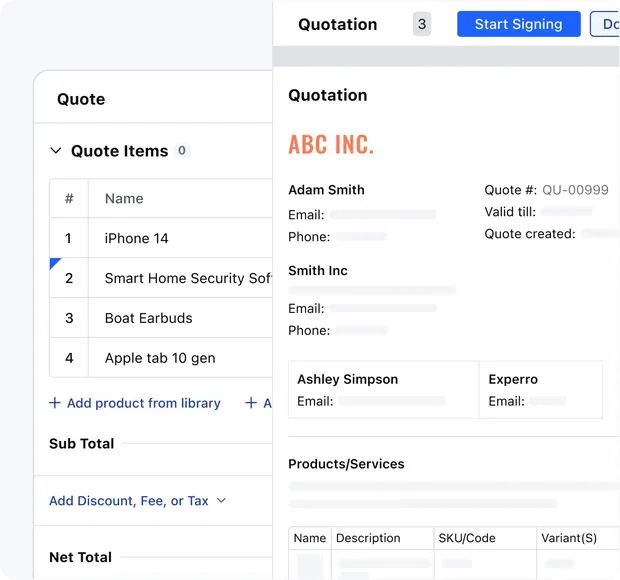Click the Quote Items count badge
The image size is (620, 580).
(182, 151)
